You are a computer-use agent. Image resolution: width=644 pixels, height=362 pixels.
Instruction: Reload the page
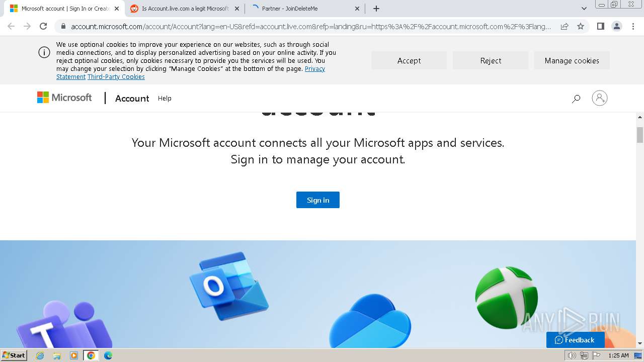pyautogui.click(x=43, y=26)
